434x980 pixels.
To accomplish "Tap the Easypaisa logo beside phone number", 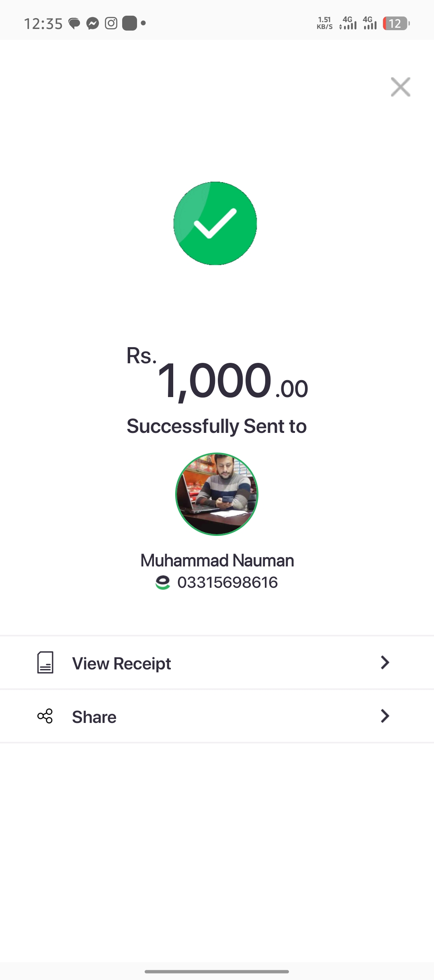I will coord(163,583).
